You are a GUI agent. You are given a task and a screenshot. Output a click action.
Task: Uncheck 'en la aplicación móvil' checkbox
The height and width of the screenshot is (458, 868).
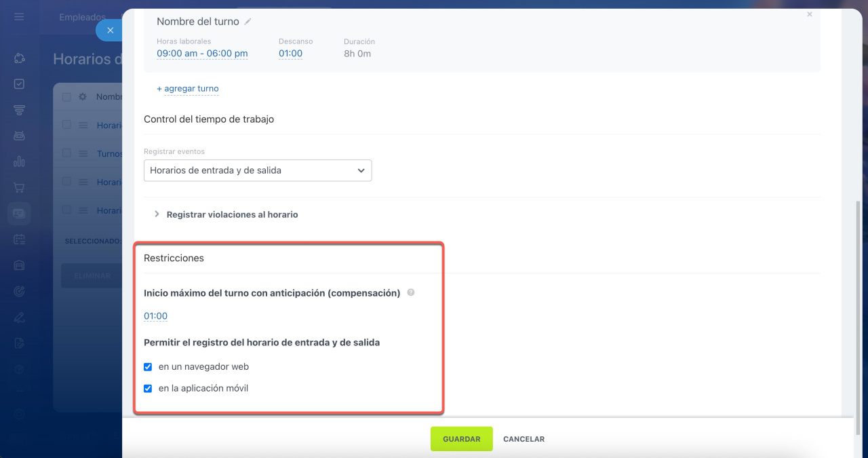pyautogui.click(x=148, y=389)
